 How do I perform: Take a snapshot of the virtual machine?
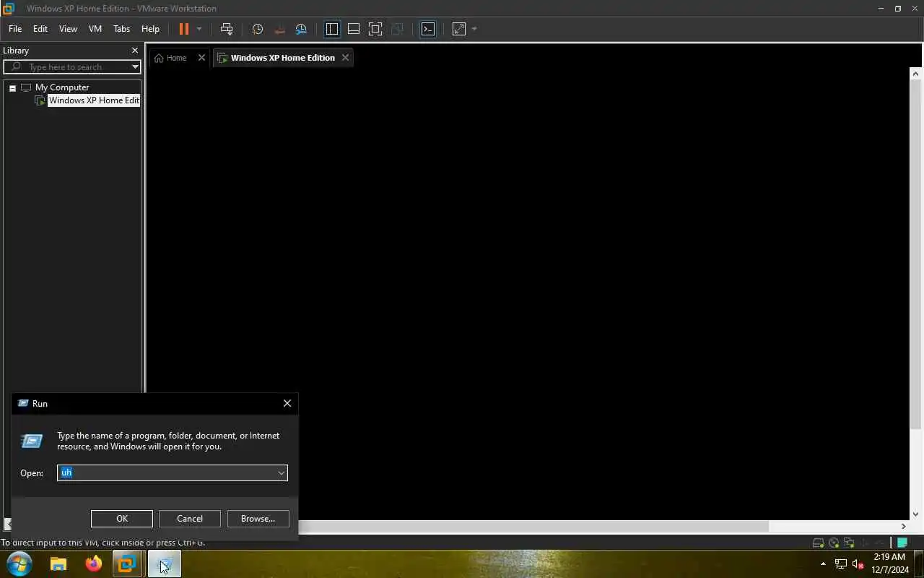click(258, 29)
